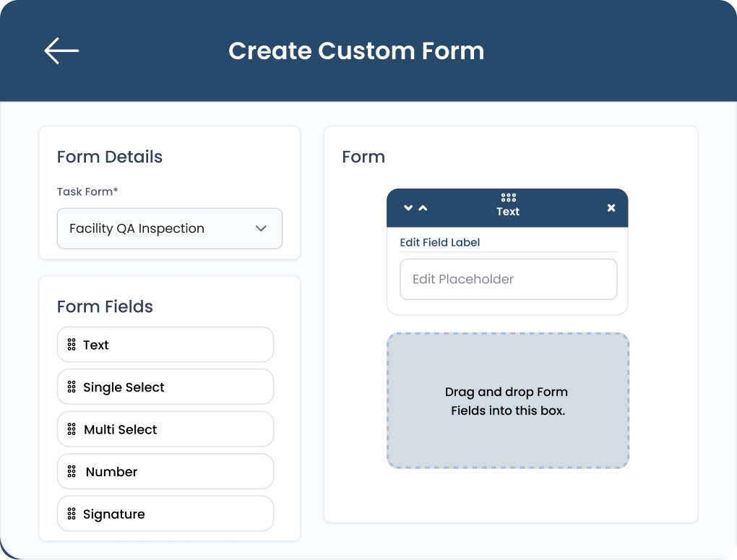Choose the Signature form field

pyautogui.click(x=165, y=514)
